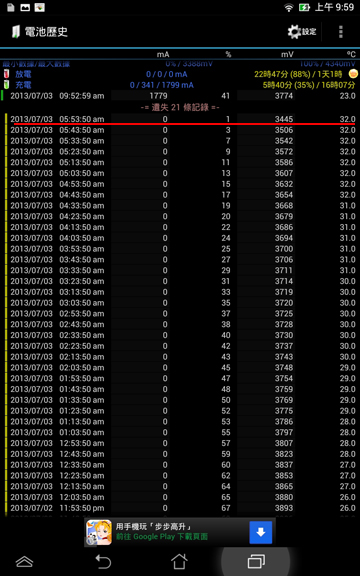Tap the Android back button
Screen dimensions: 360x576
point(103,562)
